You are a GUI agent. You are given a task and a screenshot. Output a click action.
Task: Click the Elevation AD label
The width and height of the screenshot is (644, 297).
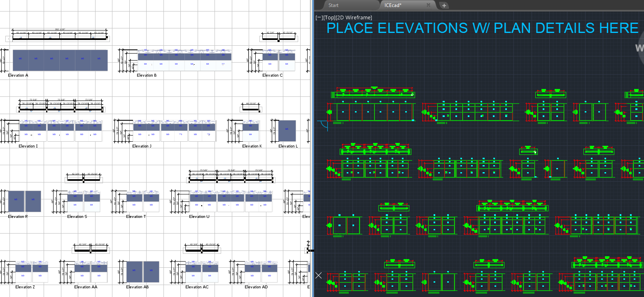[256, 287]
